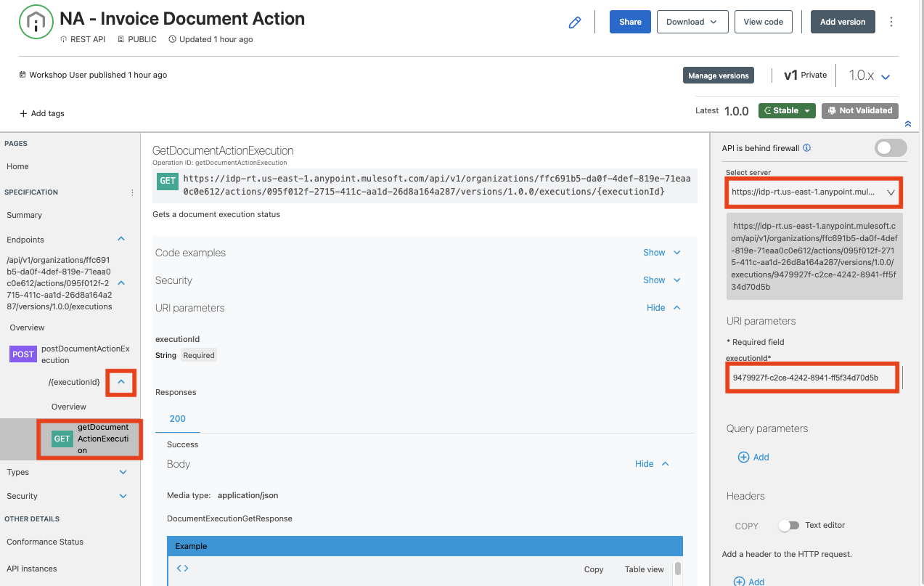
Task: Hide the response Body section
Action: pyautogui.click(x=652, y=464)
